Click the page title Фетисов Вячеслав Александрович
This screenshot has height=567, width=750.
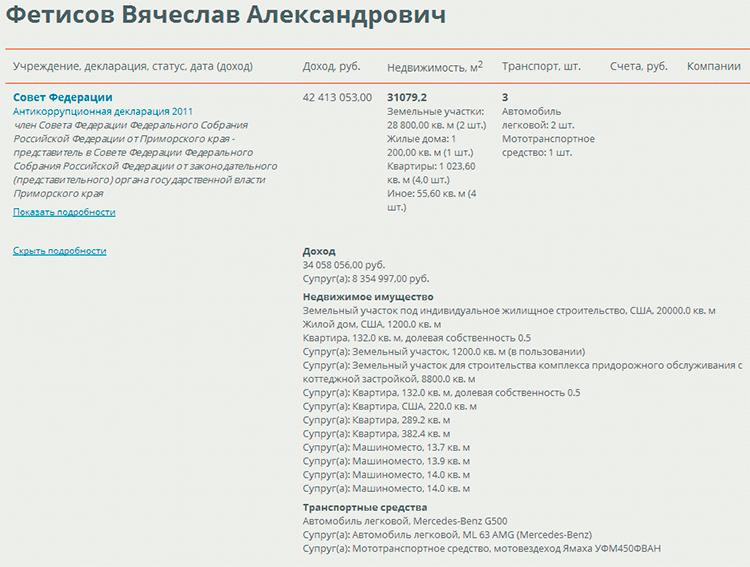pyautogui.click(x=226, y=14)
